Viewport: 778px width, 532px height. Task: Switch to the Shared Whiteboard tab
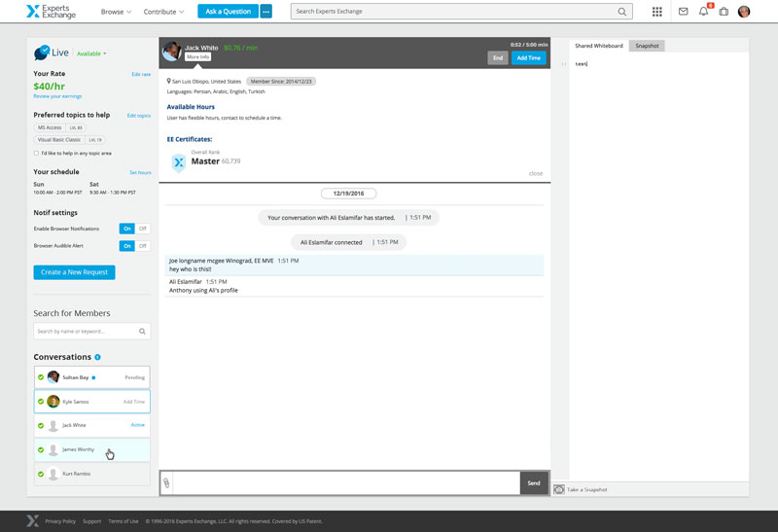point(599,46)
